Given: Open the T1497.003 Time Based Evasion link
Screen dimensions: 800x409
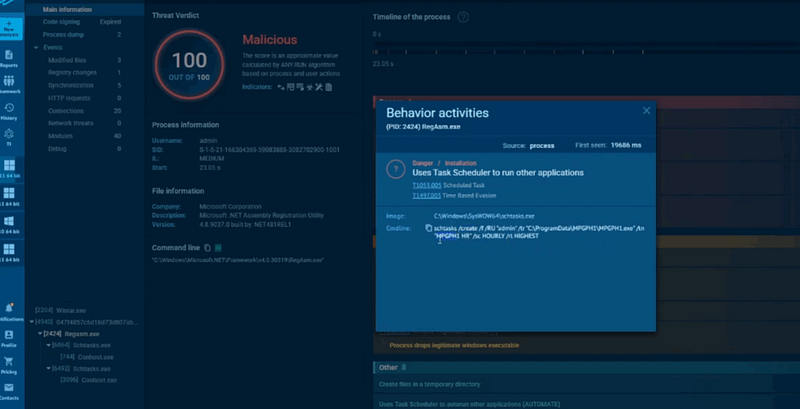Looking at the screenshot, I should click(x=427, y=195).
